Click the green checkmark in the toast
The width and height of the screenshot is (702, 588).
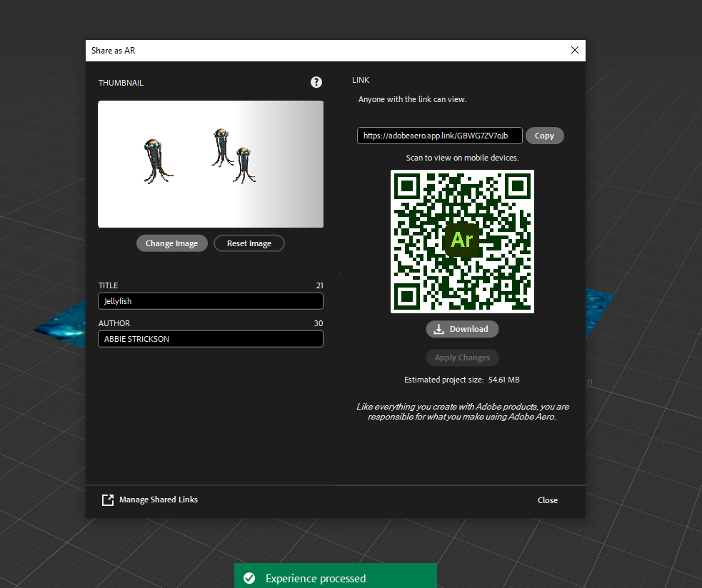coord(249,578)
